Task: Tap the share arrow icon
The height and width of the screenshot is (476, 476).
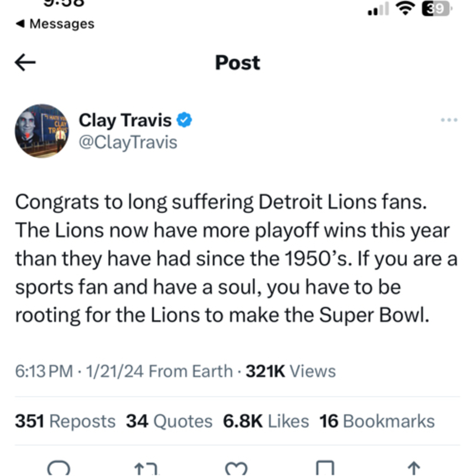Action: pyautogui.click(x=414, y=468)
